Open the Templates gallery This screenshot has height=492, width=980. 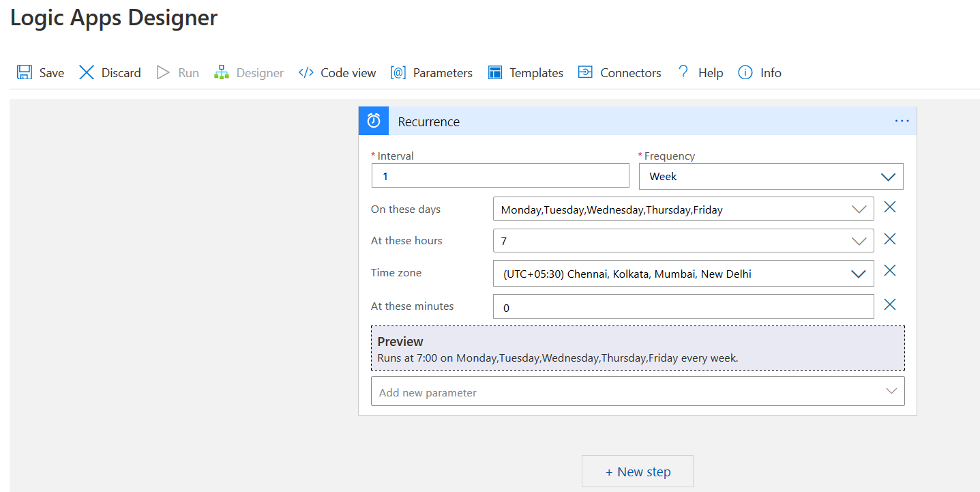[525, 72]
